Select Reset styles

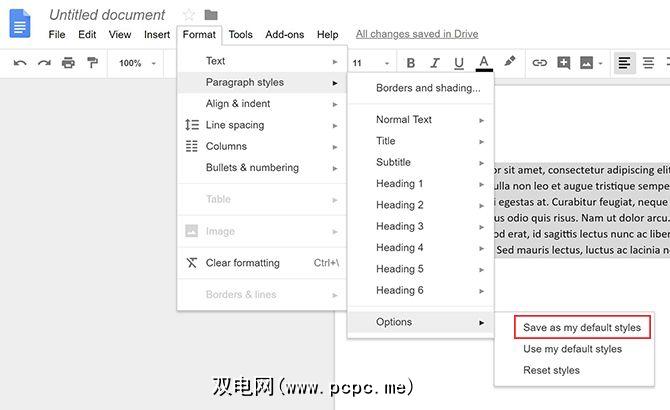[x=574, y=370]
